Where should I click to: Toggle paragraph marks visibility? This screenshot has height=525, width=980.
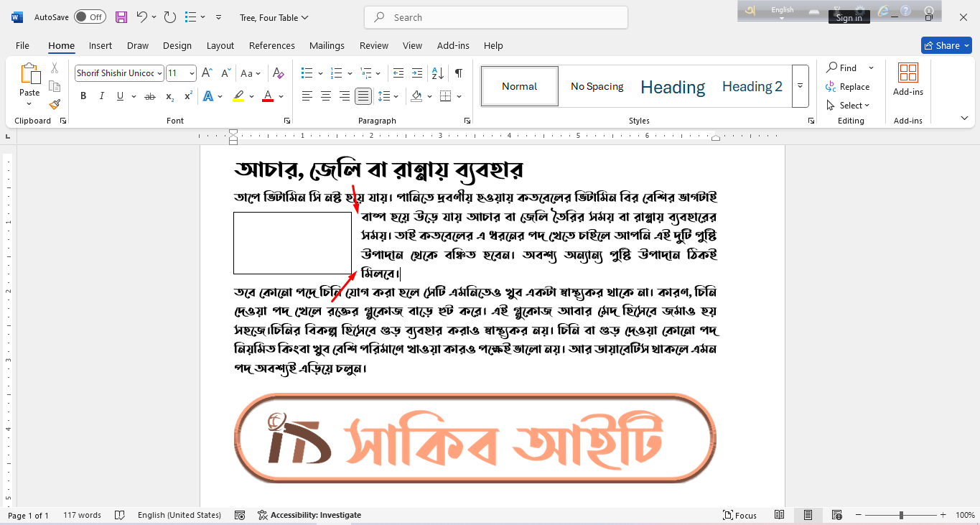click(x=457, y=73)
